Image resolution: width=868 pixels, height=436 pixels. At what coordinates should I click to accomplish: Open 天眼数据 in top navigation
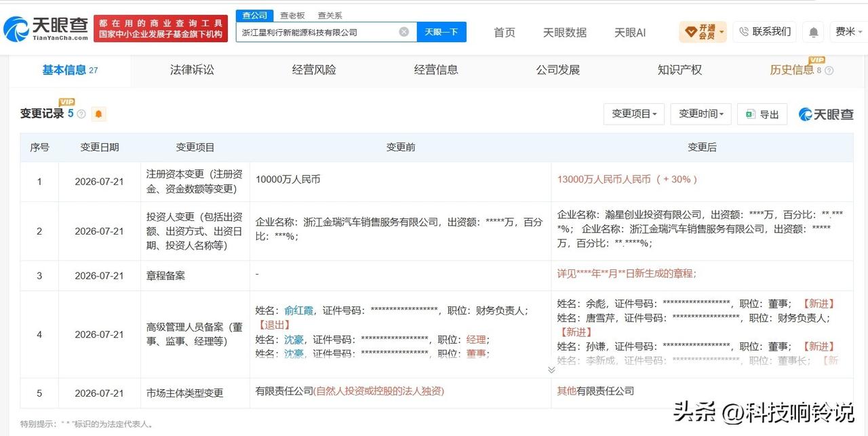point(565,32)
